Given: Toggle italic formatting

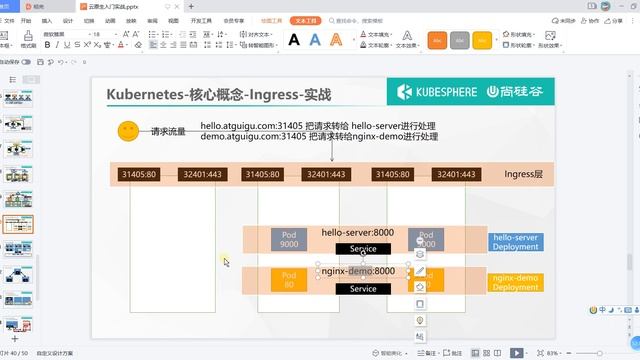Looking at the screenshot, I should [x=57, y=44].
